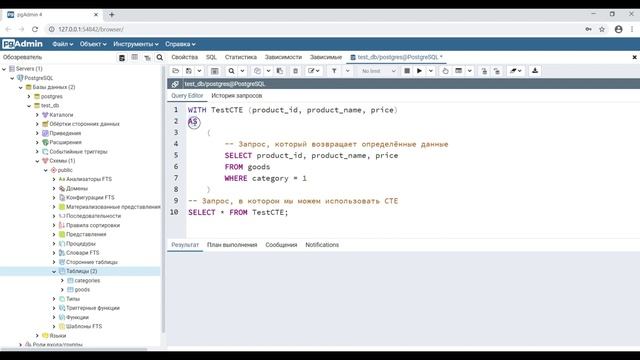Select the Последовательности tree item
Viewport: 640px width, 360px height.
[93, 216]
